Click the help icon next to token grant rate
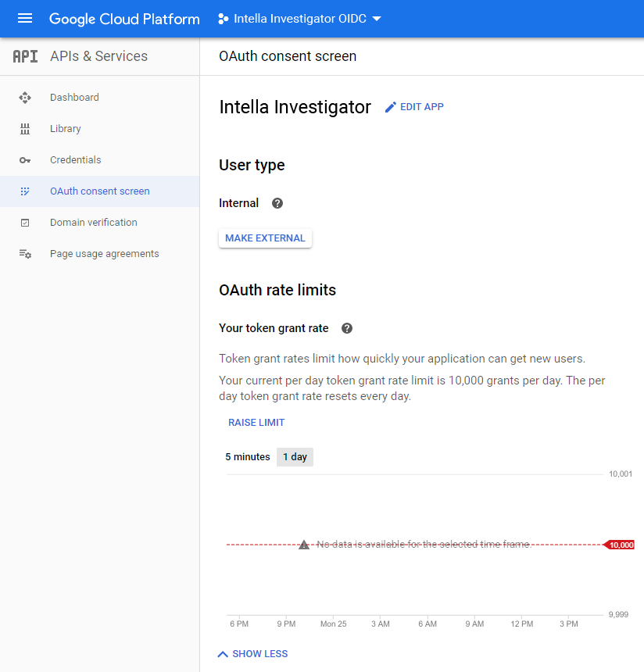 coord(346,328)
